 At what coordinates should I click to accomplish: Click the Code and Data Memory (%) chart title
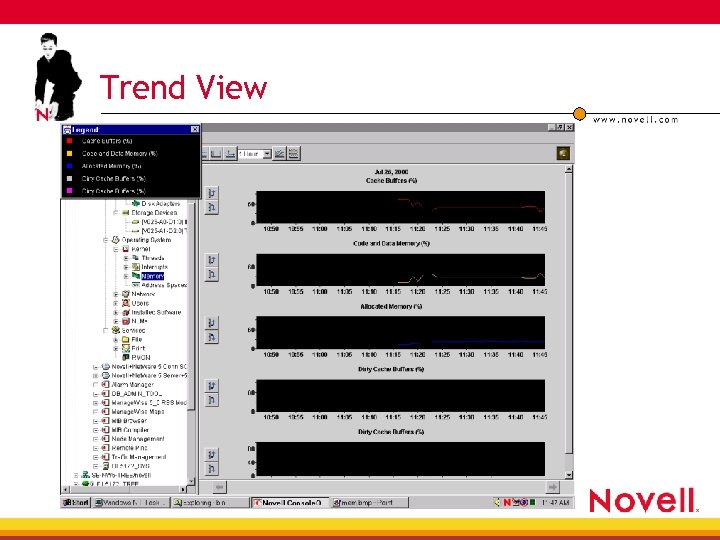point(391,243)
